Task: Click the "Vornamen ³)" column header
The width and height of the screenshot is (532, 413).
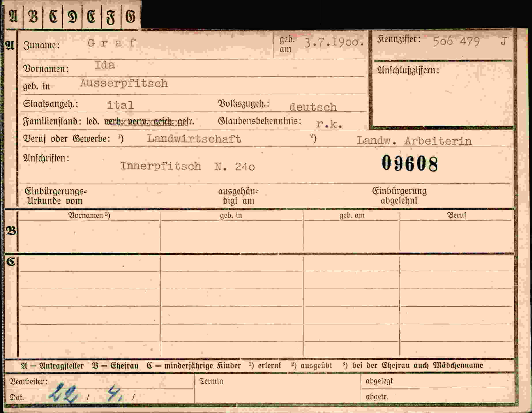Action: [89, 216]
